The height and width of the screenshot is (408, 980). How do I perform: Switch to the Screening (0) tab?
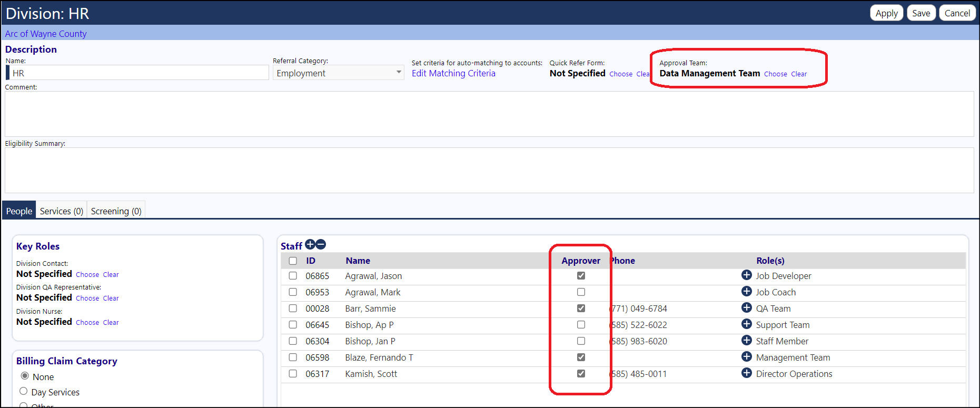[x=116, y=211]
